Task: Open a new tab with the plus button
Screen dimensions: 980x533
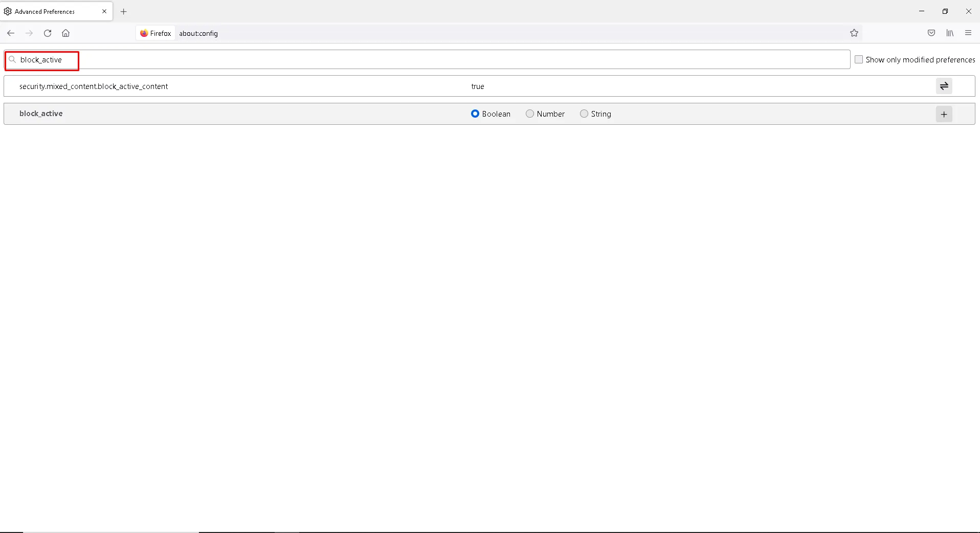Action: 124,11
